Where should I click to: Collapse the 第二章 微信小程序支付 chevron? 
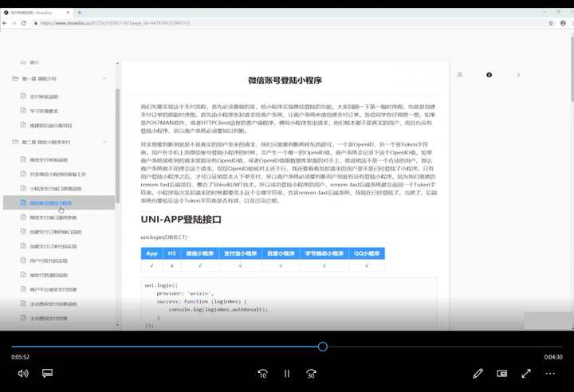[104, 142]
